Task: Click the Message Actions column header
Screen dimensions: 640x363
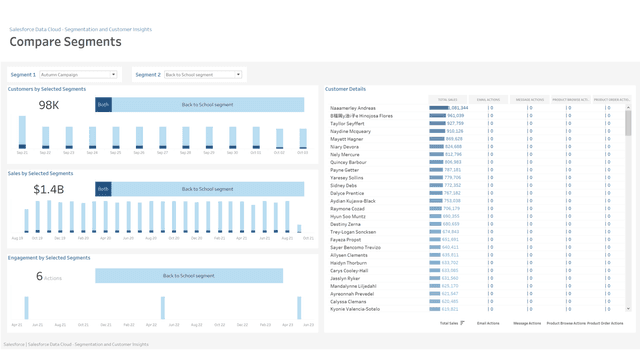Action: click(x=529, y=100)
